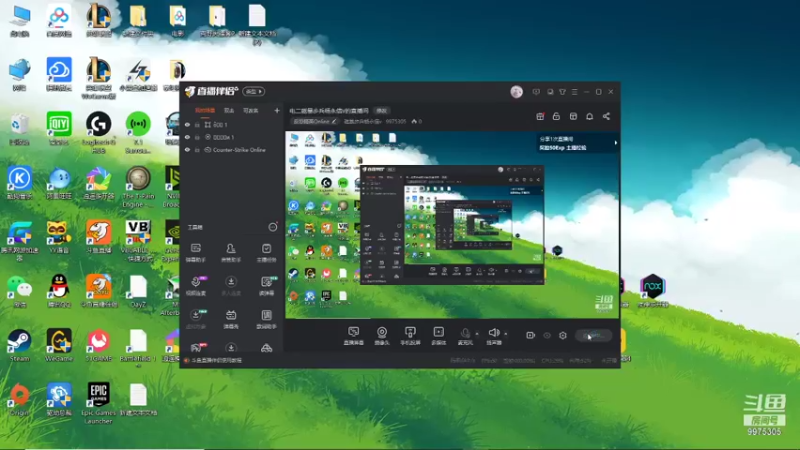This screenshot has width=800, height=450.
Task: Edit the Online game category field
Action: 315,121
